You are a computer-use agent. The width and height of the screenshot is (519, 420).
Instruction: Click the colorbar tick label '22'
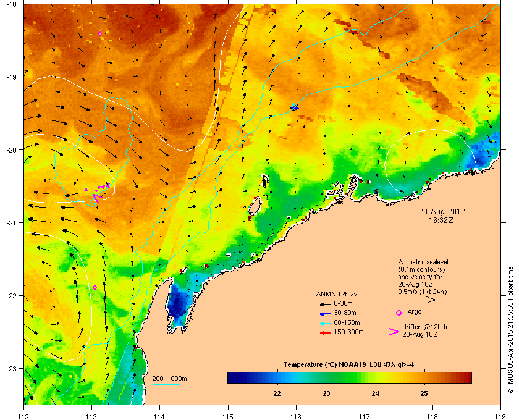(277, 393)
